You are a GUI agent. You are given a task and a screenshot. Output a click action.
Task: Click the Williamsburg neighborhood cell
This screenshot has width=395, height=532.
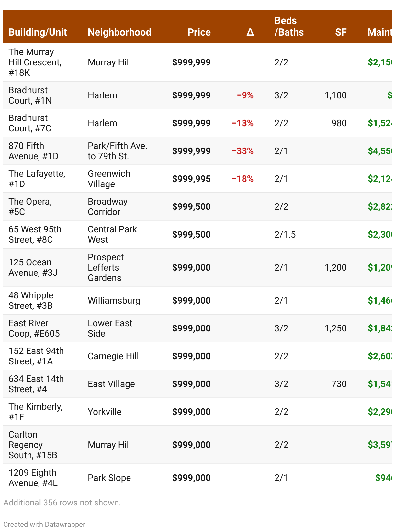(x=114, y=300)
